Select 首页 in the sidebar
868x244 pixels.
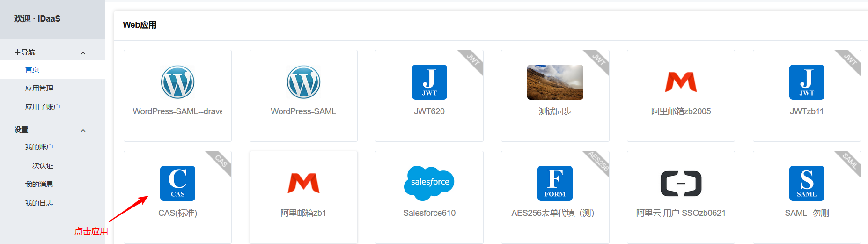click(x=32, y=69)
